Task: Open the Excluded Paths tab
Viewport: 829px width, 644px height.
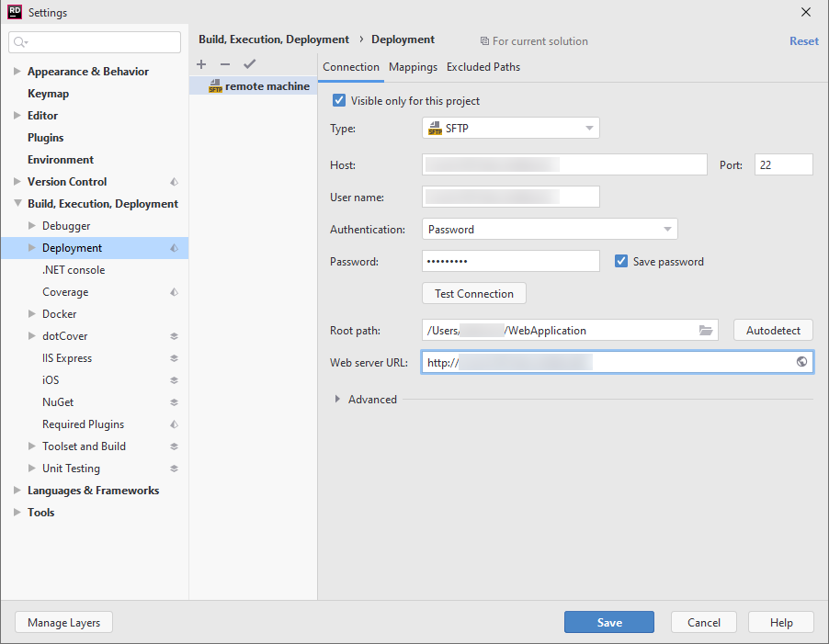Action: 483,66
